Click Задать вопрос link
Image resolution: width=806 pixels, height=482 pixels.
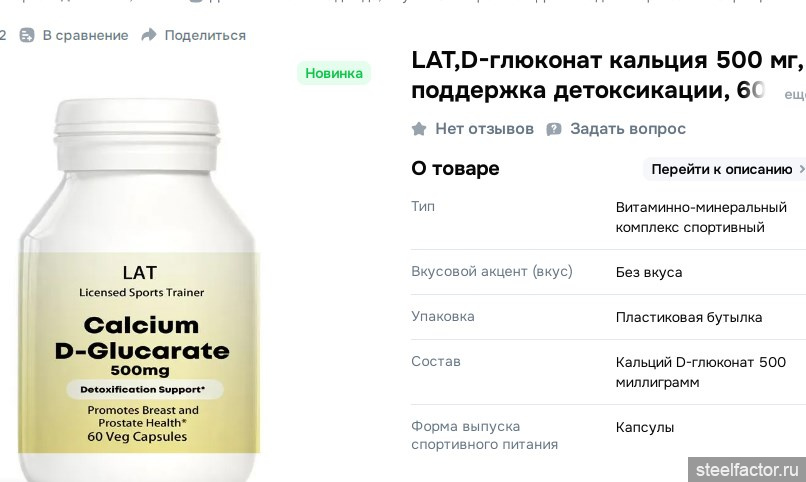pos(628,129)
